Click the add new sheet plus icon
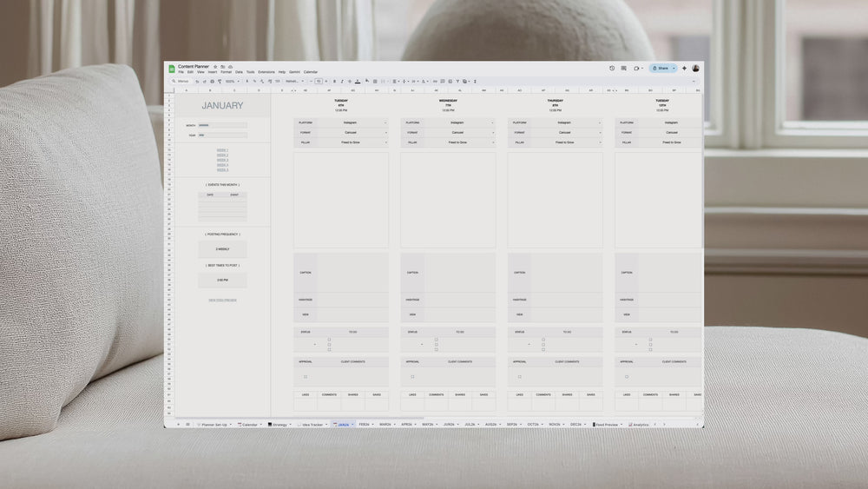868x489 pixels. tap(179, 425)
